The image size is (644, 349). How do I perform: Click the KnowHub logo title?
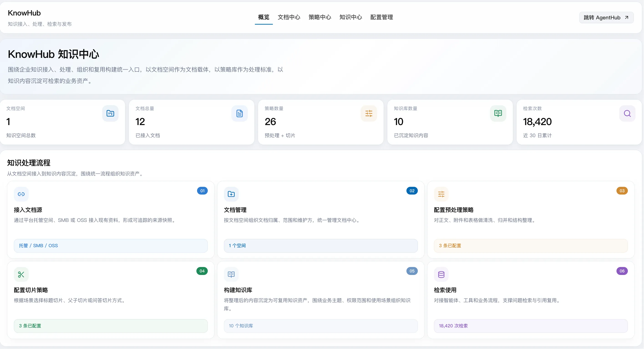pyautogui.click(x=24, y=13)
